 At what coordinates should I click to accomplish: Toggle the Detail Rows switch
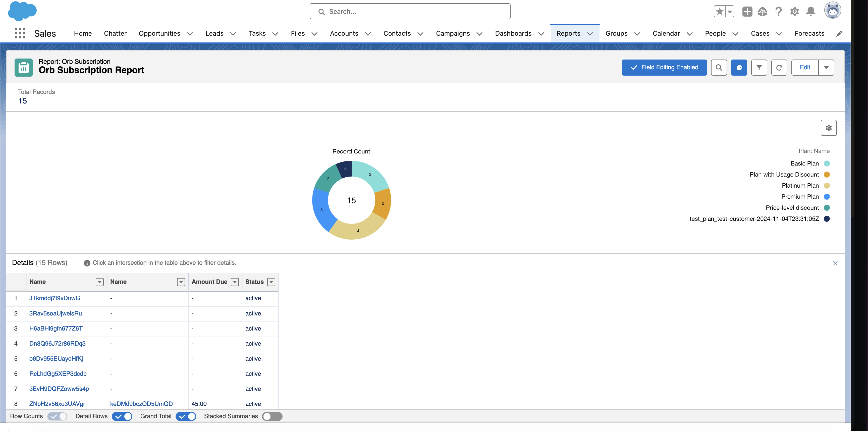(123, 416)
